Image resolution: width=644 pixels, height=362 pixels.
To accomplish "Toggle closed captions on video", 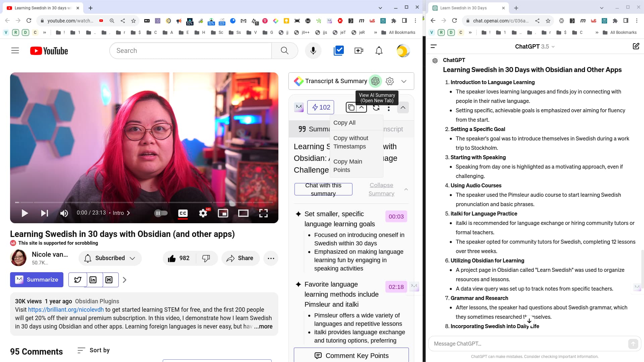I will click(x=183, y=213).
